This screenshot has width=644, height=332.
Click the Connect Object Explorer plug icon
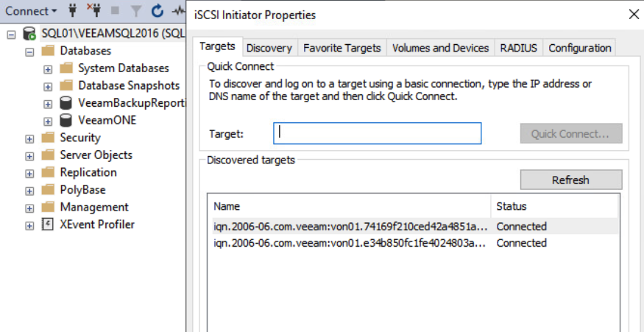pos(73,11)
